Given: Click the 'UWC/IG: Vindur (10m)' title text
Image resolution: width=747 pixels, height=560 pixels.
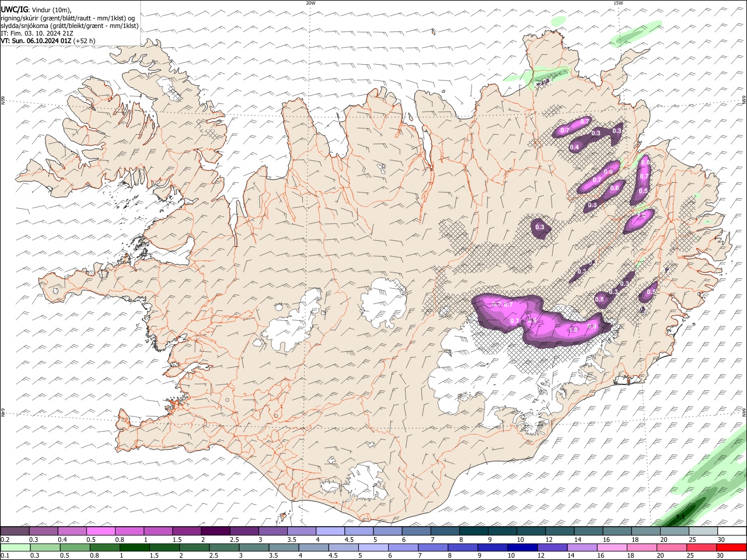Looking at the screenshot, I should [x=36, y=9].
